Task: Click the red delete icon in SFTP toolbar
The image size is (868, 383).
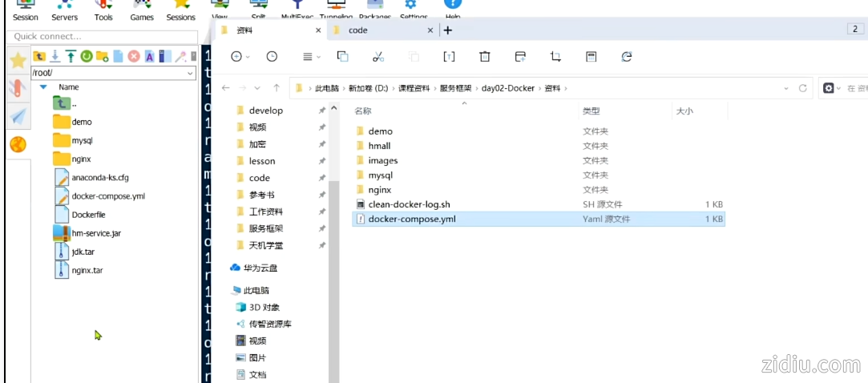Action: [x=133, y=56]
